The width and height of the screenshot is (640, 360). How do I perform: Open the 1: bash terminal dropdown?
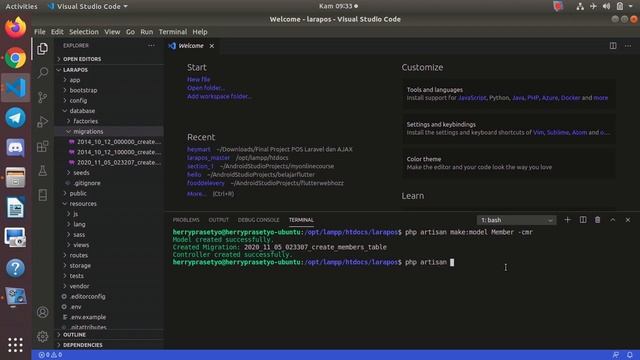click(516, 220)
